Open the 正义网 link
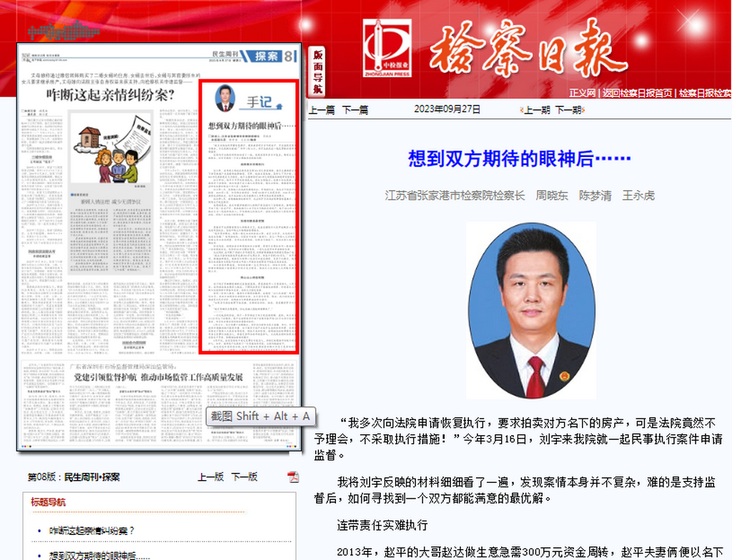Image resolution: width=732 pixels, height=560 pixels. tap(582, 93)
